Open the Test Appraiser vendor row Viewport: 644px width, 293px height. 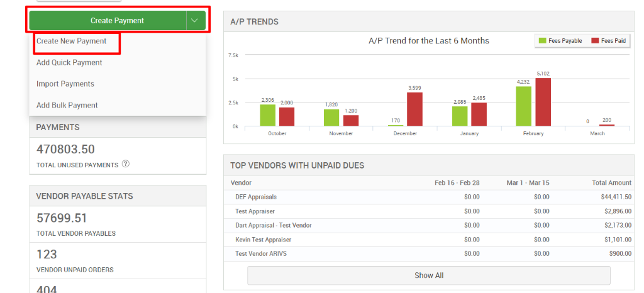click(x=429, y=211)
